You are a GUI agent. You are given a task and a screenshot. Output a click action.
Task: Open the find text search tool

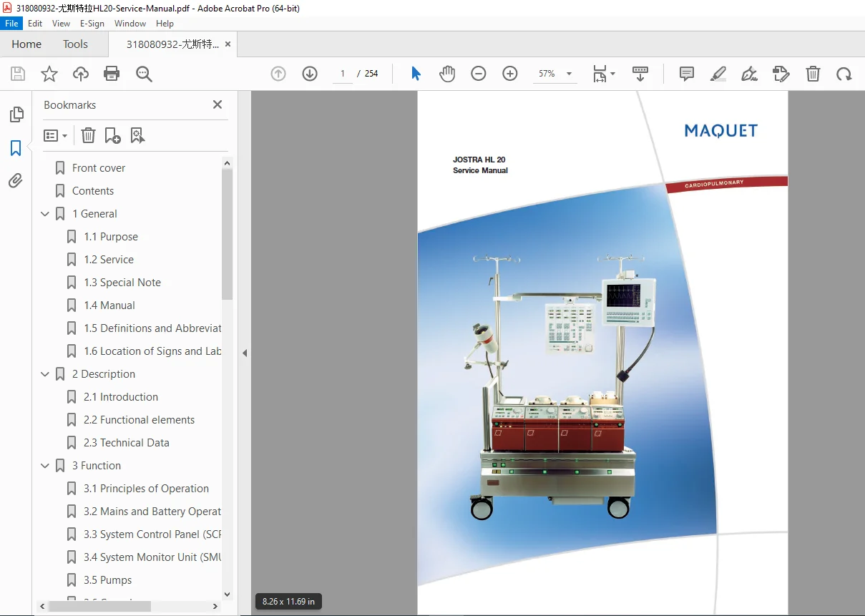pos(144,74)
